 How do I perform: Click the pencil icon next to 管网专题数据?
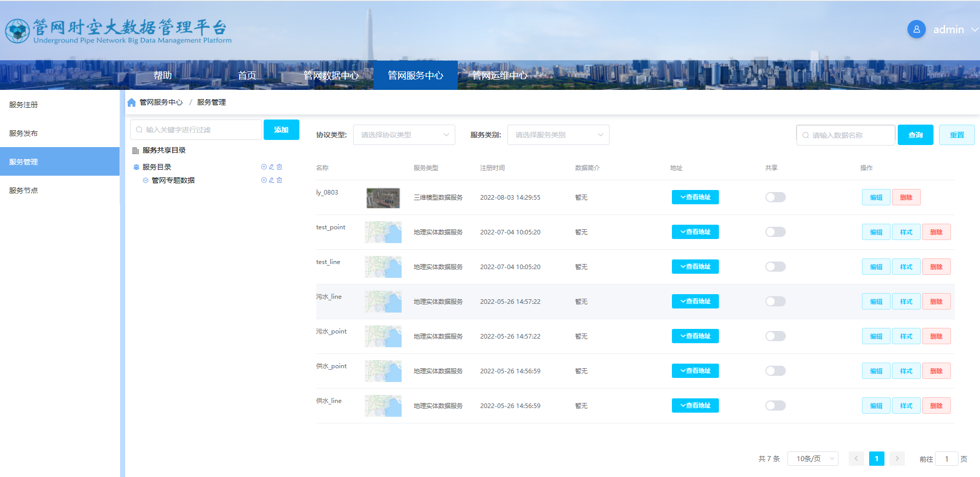pos(271,180)
